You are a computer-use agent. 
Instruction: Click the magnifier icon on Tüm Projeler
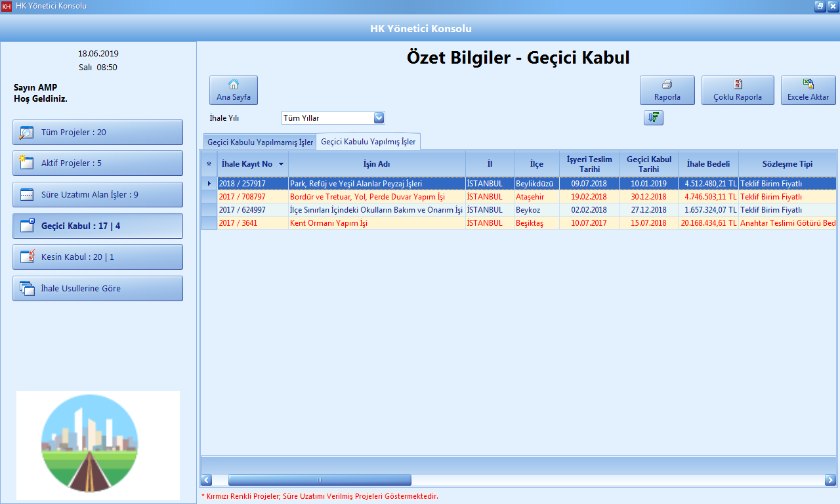point(26,132)
